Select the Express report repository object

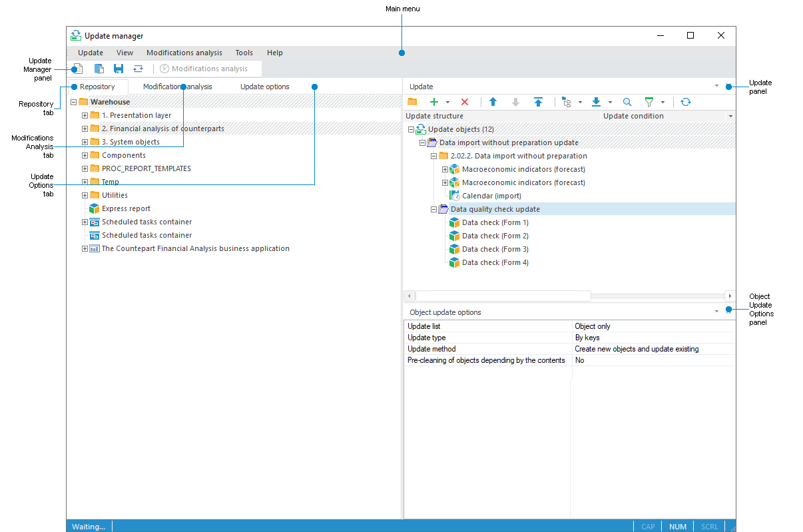126,208
